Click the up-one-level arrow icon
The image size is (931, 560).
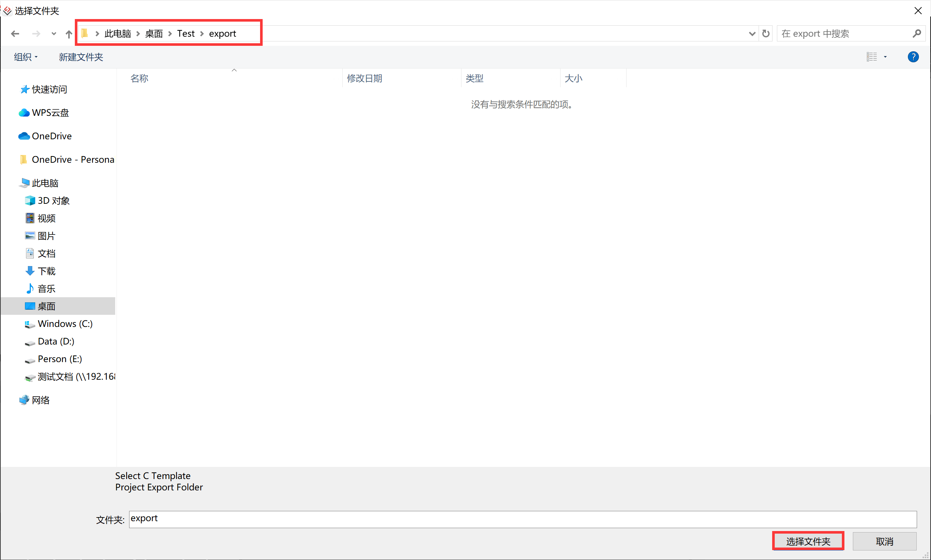tap(69, 34)
